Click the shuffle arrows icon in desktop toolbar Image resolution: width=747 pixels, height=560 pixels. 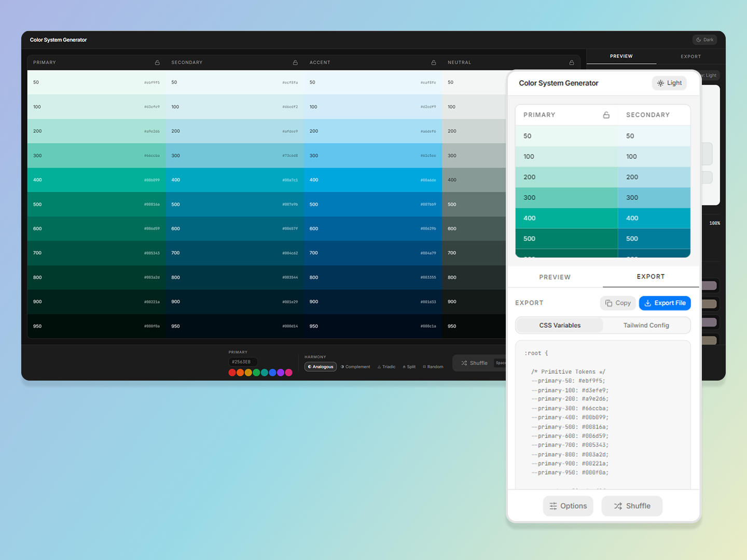click(464, 363)
